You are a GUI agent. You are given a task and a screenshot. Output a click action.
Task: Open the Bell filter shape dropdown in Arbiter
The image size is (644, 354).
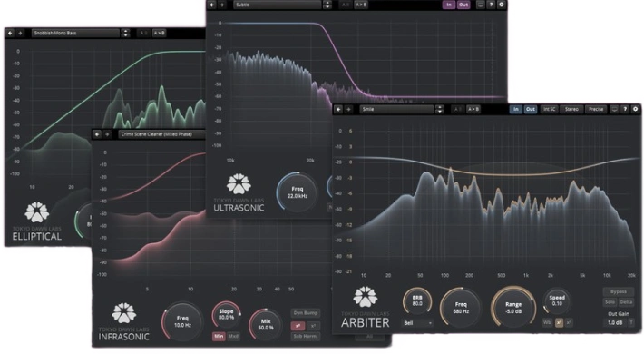[x=417, y=323]
